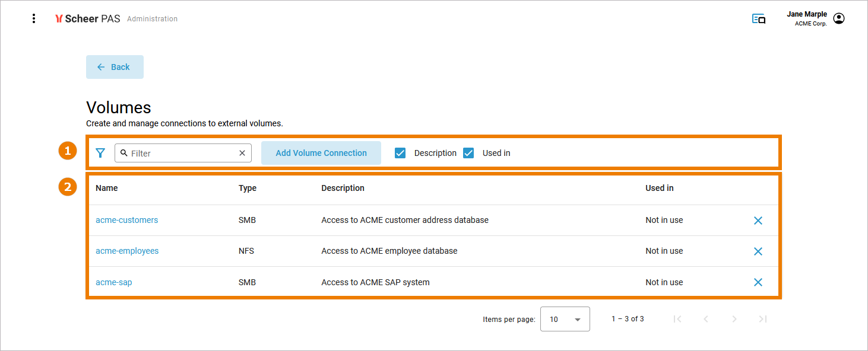
Task: Open the Jane Marple user profile icon
Action: pyautogui.click(x=838, y=18)
